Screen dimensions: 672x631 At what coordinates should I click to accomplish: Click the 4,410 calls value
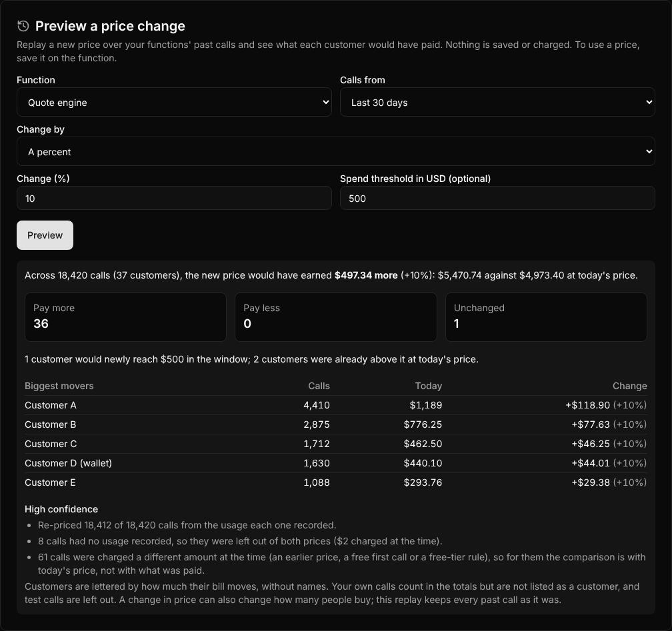[317, 405]
